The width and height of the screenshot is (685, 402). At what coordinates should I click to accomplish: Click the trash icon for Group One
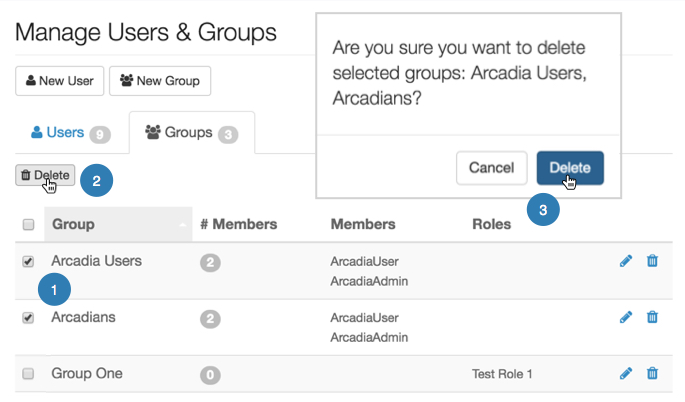[652, 373]
